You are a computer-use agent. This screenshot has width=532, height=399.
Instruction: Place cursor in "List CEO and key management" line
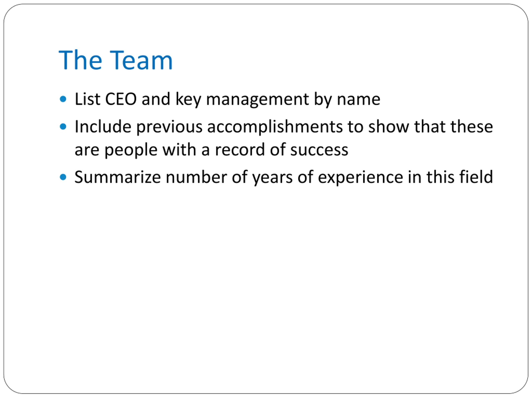[x=228, y=99]
